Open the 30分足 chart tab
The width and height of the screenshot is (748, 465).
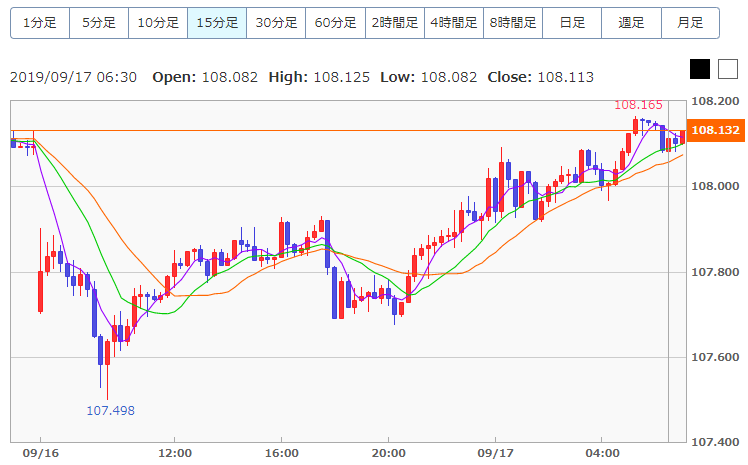pos(276,23)
